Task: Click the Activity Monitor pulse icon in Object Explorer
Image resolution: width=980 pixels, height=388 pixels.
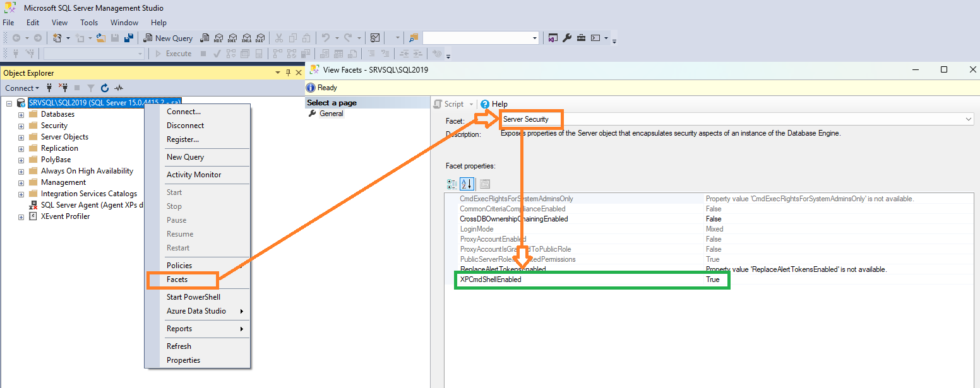Action: (118, 88)
